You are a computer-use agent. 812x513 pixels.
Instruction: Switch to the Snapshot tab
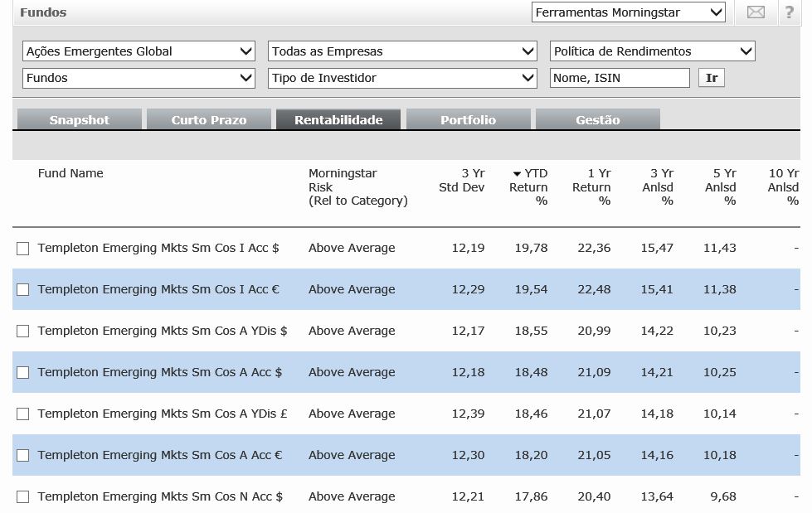point(80,119)
